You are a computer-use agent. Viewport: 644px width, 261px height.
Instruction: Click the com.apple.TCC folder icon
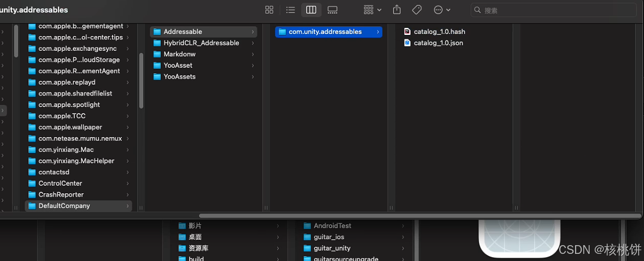point(32,116)
